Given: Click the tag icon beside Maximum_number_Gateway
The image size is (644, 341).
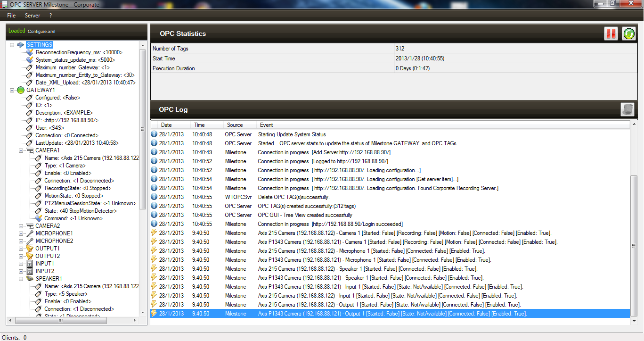Looking at the screenshot, I should tap(30, 67).
